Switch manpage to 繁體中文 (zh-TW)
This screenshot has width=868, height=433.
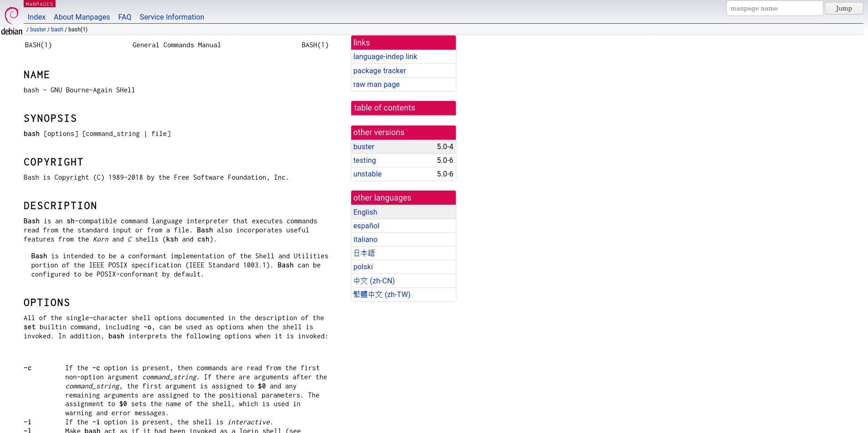[x=382, y=294]
